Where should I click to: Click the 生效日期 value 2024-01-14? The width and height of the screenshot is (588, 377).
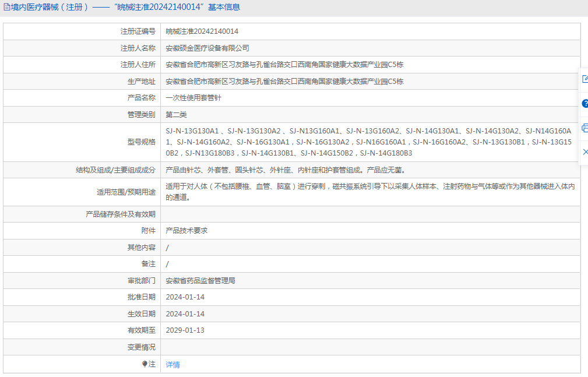[185, 314]
